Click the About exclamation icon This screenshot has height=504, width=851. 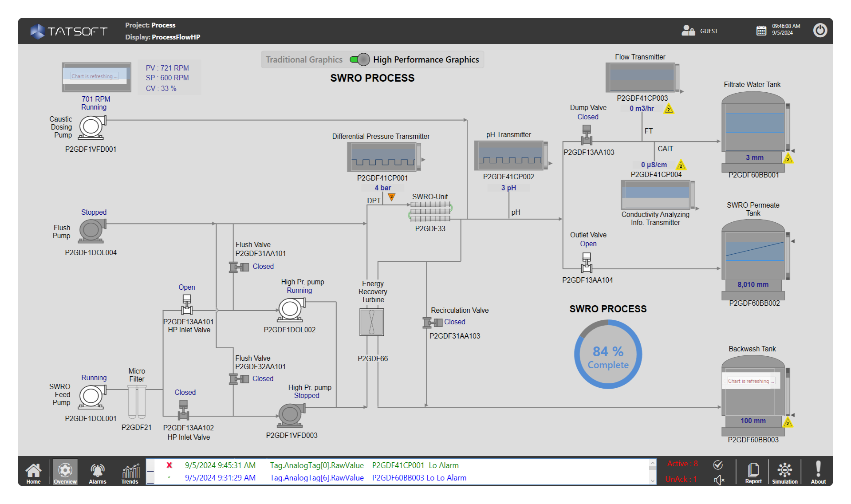[818, 472]
